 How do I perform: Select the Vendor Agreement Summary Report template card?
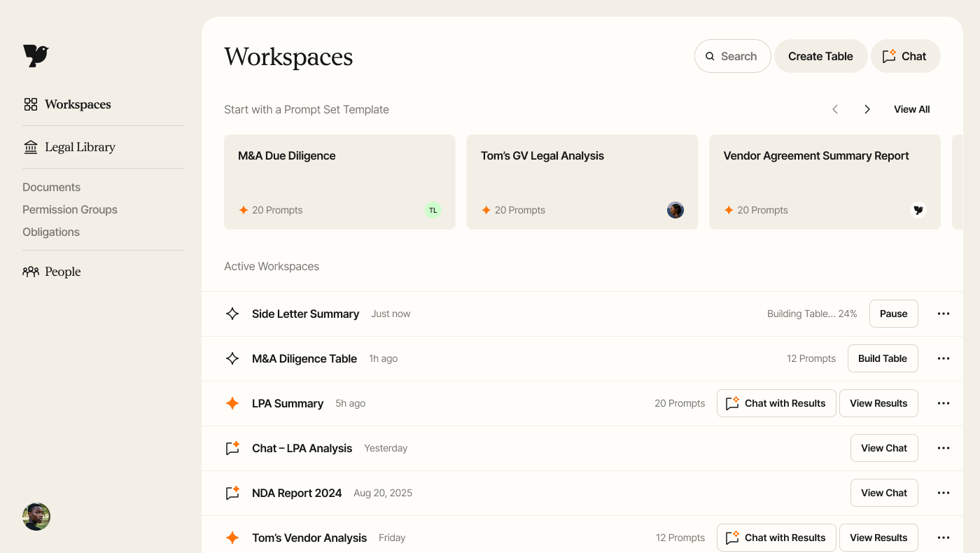click(825, 182)
